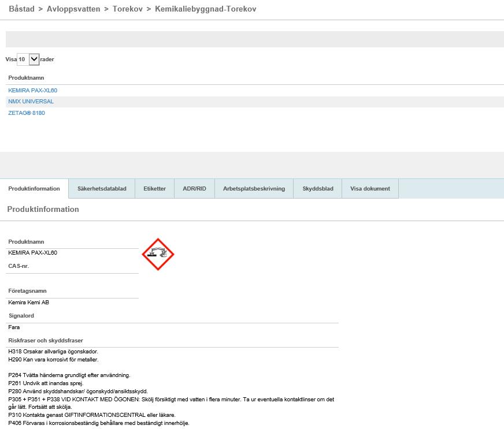Click the Avloppsvatten breadcrumb
504x429 pixels.
(73, 9)
